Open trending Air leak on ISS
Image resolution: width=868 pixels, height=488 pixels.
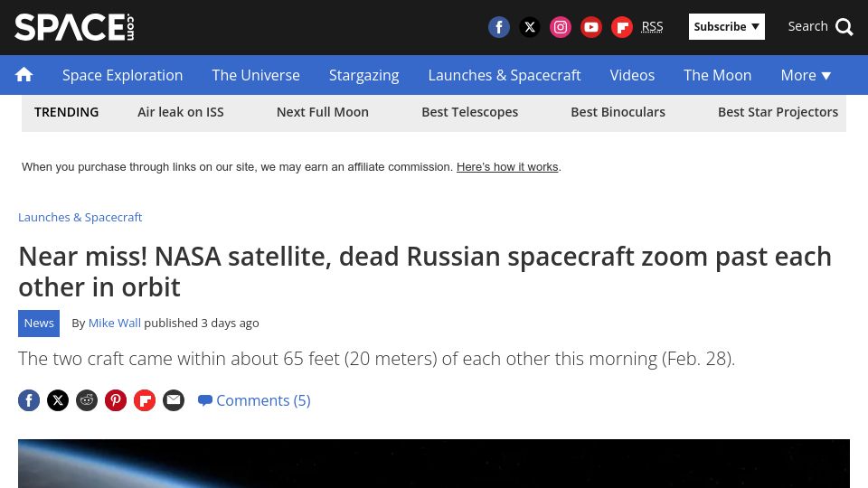click(x=181, y=112)
